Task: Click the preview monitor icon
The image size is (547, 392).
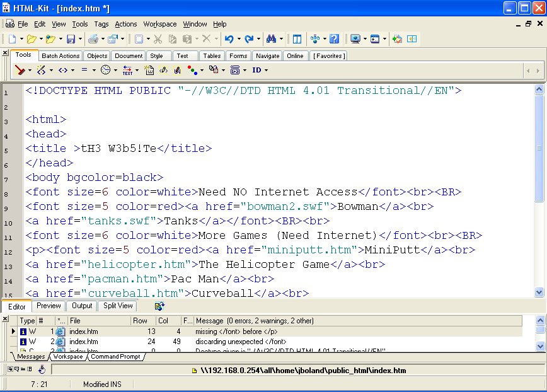Action: coord(355,38)
